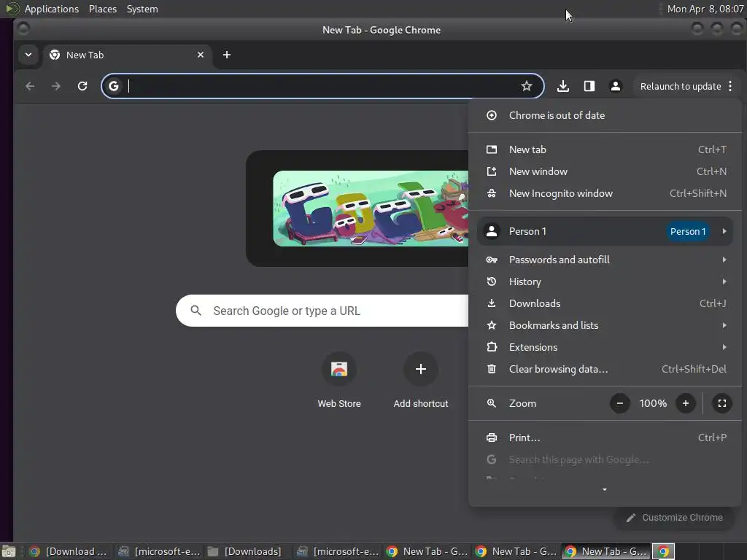747x560 pixels.
Task: Click the clock showing Mon Apr 8, 08:07
Action: (705, 9)
